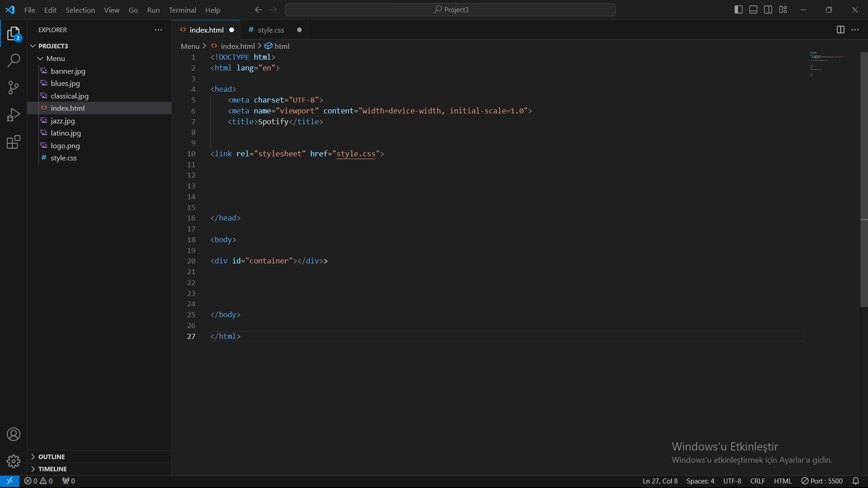Switch to the style.css tab
Viewport: 868px width, 488px height.
270,30
